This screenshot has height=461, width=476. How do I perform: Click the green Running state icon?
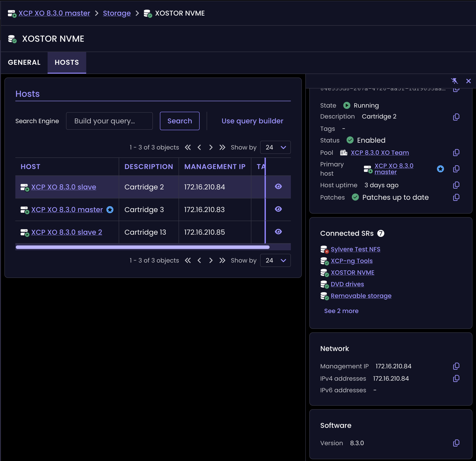347,105
